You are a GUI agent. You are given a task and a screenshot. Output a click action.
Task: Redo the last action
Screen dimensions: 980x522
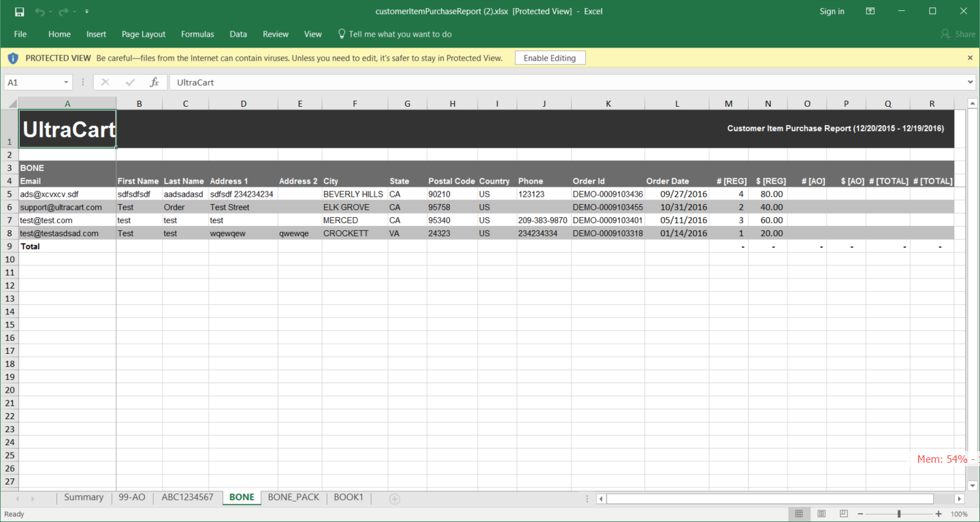click(x=63, y=12)
